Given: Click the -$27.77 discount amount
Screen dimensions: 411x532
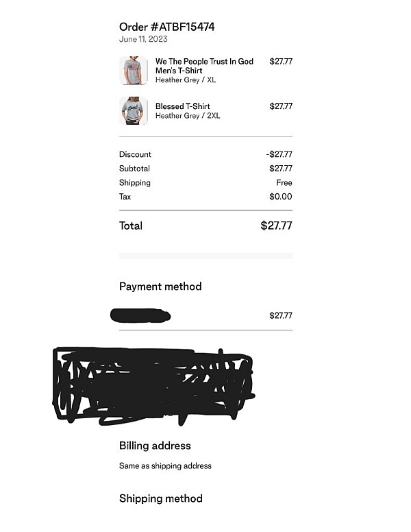Looking at the screenshot, I should point(279,154).
